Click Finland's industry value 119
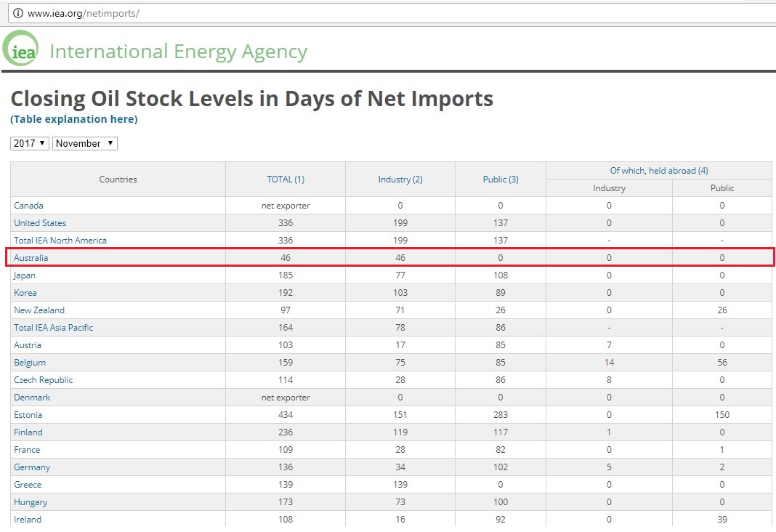Viewport: 776px width, 532px height. coord(400,432)
